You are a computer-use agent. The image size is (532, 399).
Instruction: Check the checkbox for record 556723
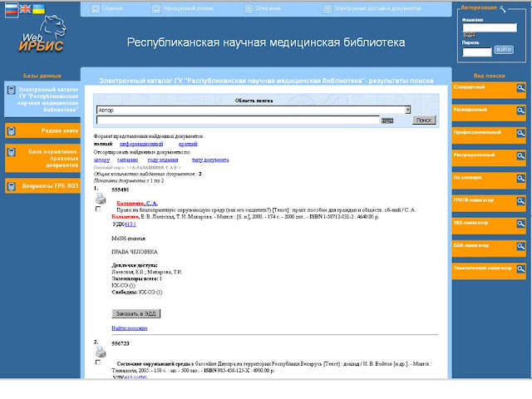point(98,362)
